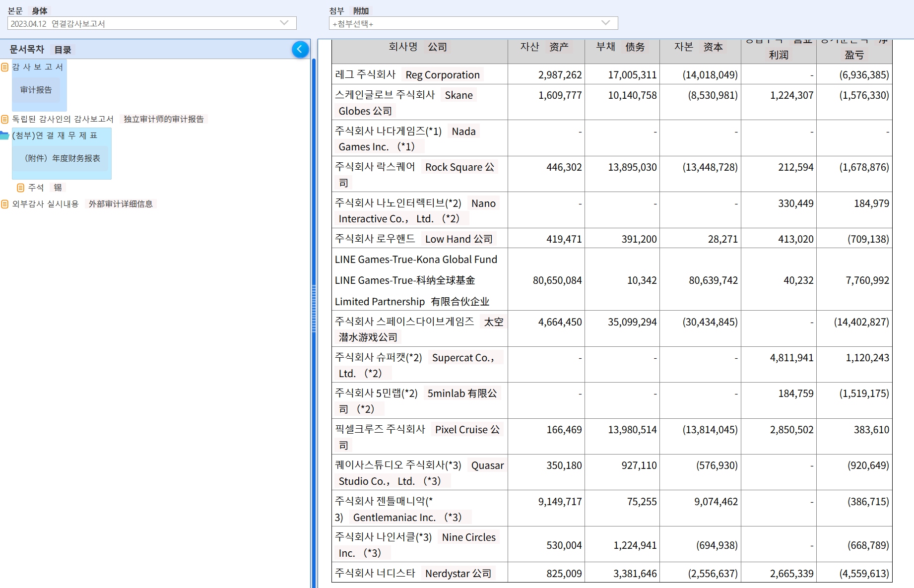Click the chevron arrow of the 연결감사보고서 dropdown
The height and width of the screenshot is (588, 914).
click(x=284, y=23)
